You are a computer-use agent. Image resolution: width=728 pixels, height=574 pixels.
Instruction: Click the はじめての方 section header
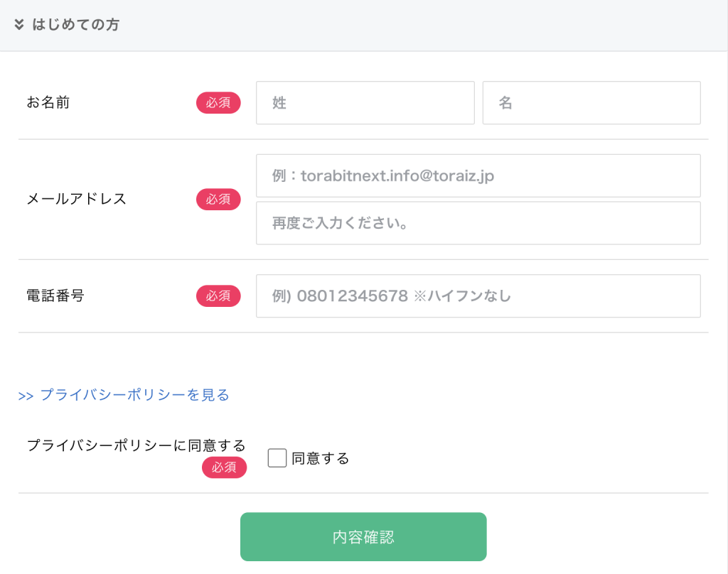click(x=75, y=25)
